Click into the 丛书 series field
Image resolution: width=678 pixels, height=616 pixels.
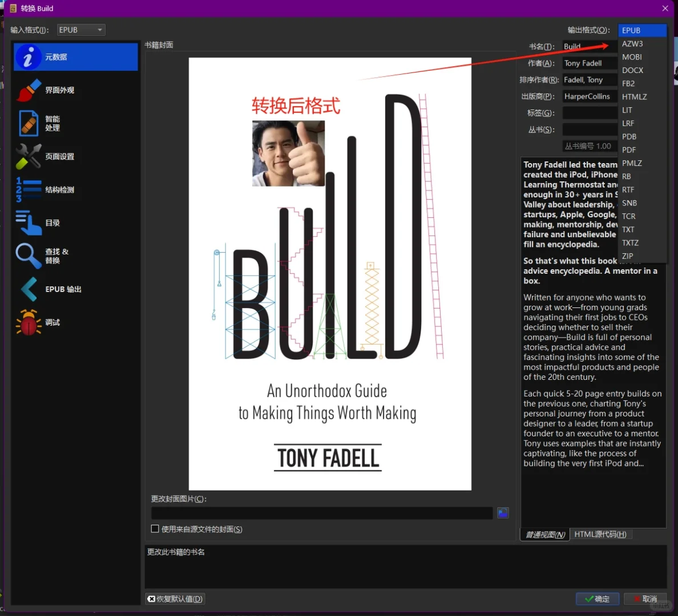click(x=590, y=129)
